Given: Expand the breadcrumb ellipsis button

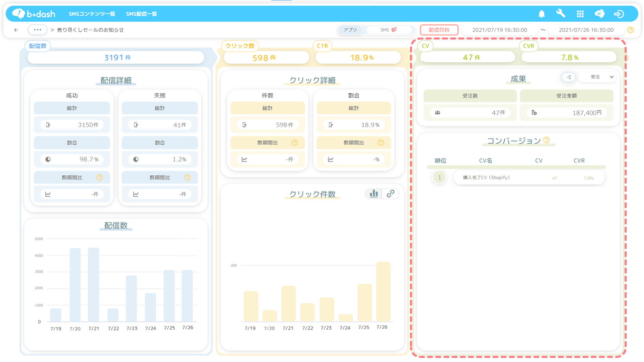Looking at the screenshot, I should coord(37,30).
